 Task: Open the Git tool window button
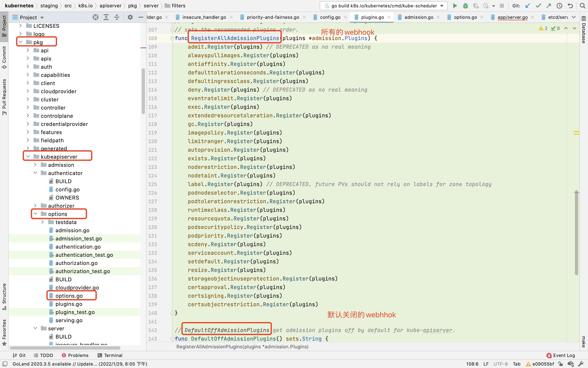pos(19,355)
